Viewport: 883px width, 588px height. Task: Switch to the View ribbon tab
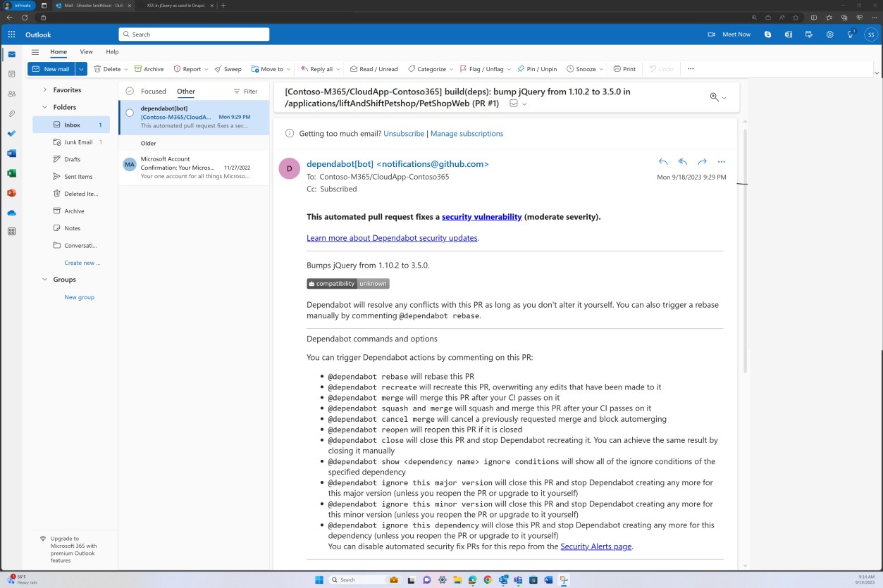[x=86, y=51]
